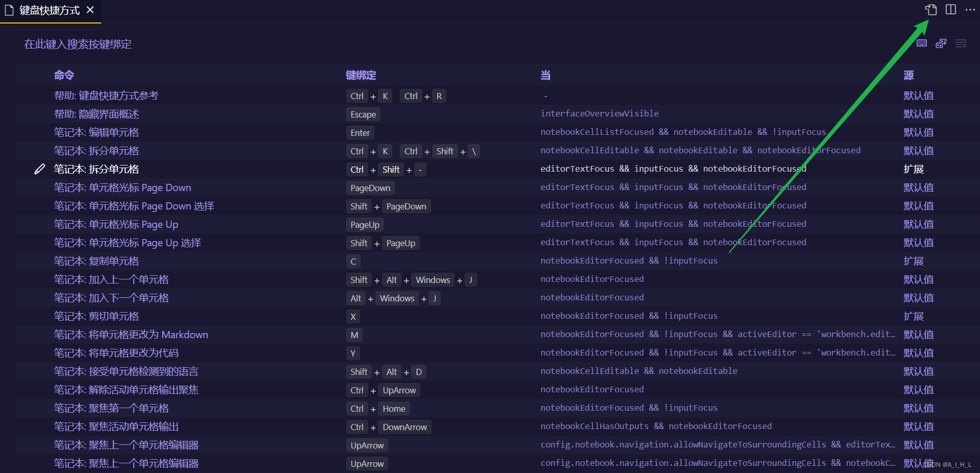Clear the keybindings search input
980x473 pixels.
coord(961,43)
